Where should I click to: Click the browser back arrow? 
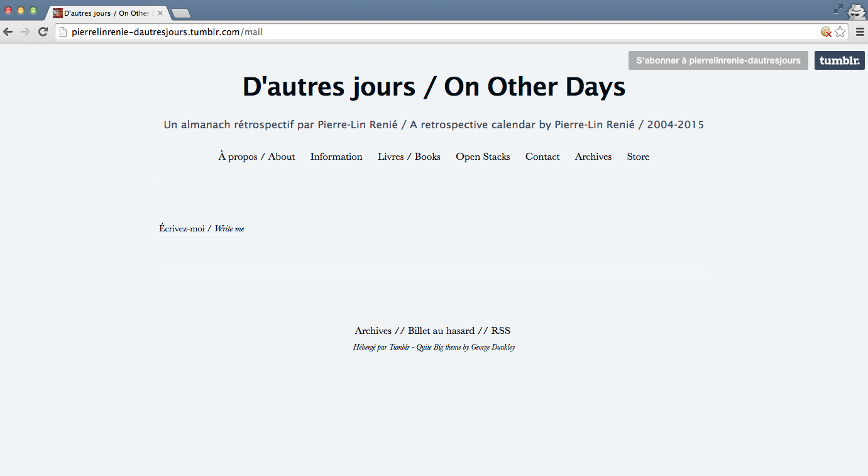[8, 32]
